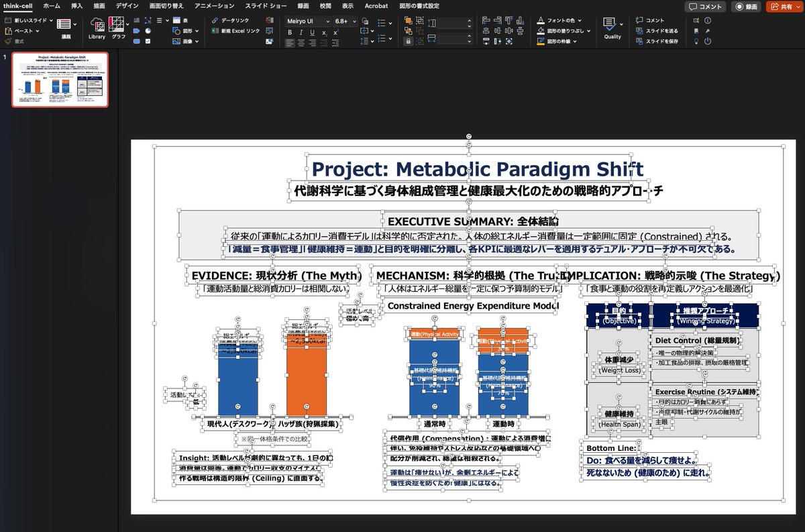
Task: Expand the 画像 images dropdown
Action: 197,42
